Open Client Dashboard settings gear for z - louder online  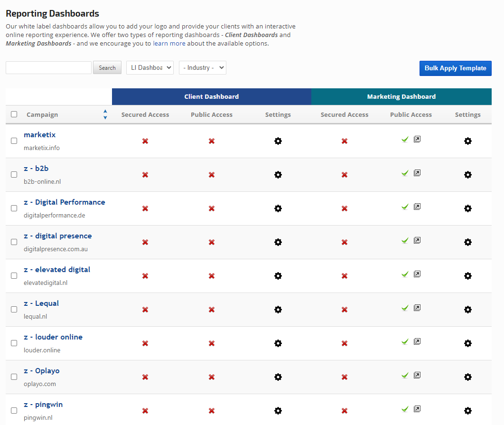[278, 343]
